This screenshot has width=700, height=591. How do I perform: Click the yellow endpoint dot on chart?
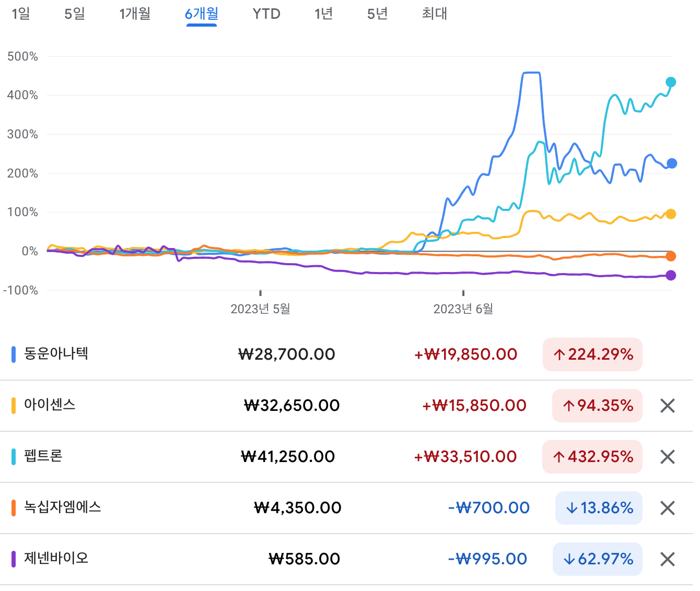(x=671, y=214)
